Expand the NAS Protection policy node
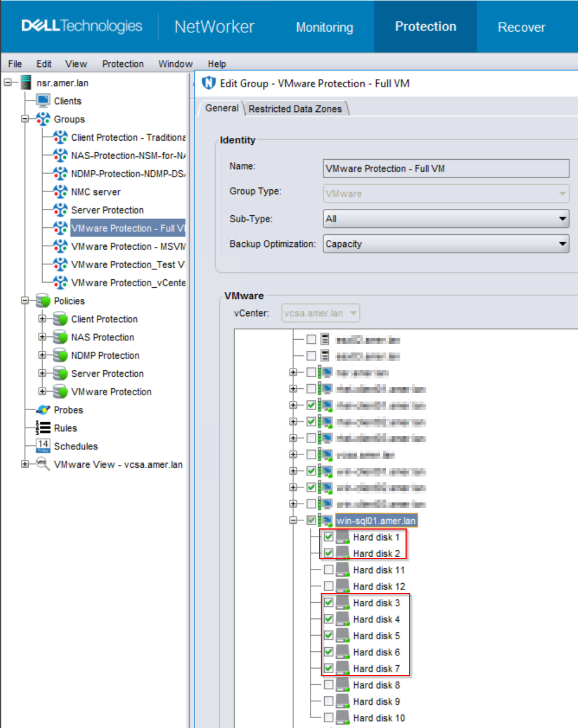This screenshot has width=578, height=728. click(42, 337)
